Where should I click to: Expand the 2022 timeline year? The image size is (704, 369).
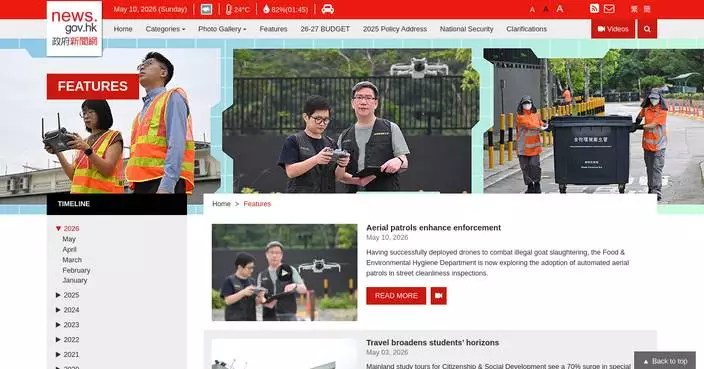pyautogui.click(x=67, y=339)
